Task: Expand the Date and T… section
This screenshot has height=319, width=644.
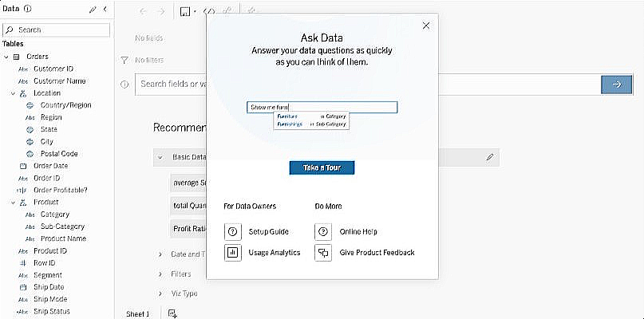Action: (160, 254)
